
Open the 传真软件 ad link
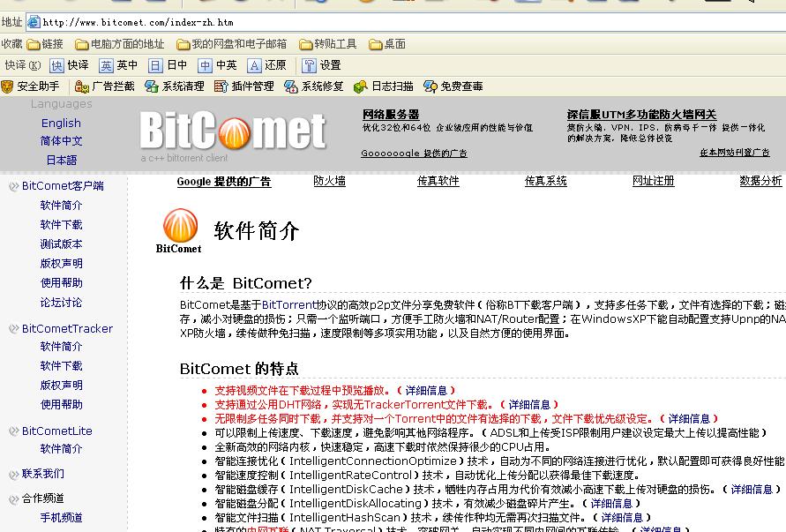click(x=438, y=181)
